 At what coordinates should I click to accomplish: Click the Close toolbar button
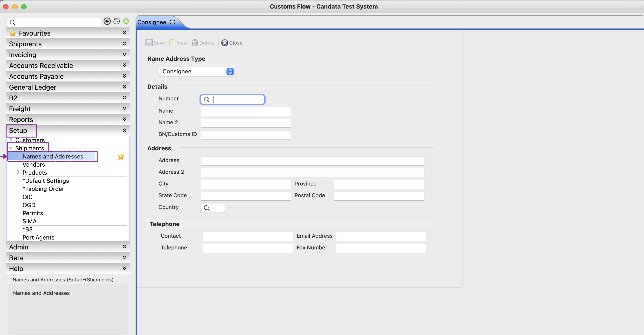232,43
